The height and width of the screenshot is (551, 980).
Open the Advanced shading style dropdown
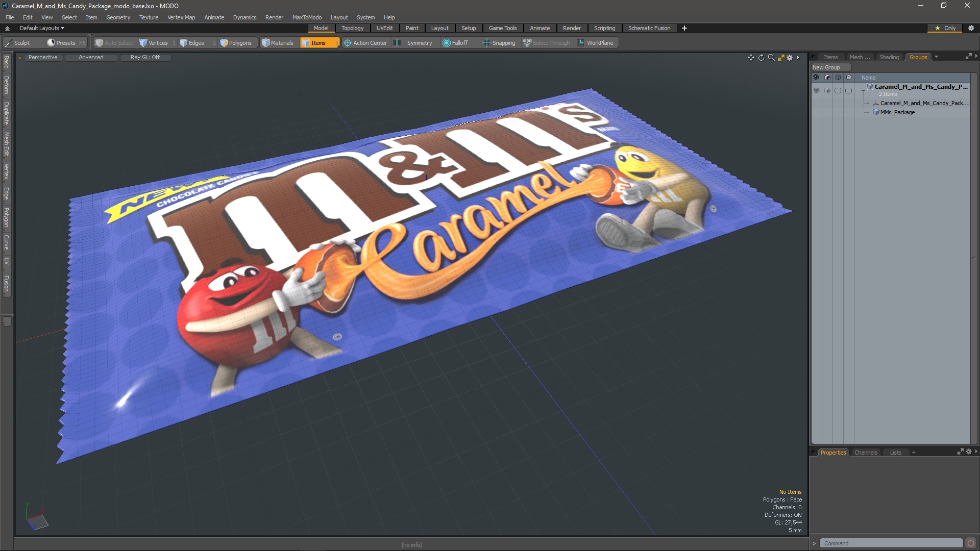click(91, 58)
